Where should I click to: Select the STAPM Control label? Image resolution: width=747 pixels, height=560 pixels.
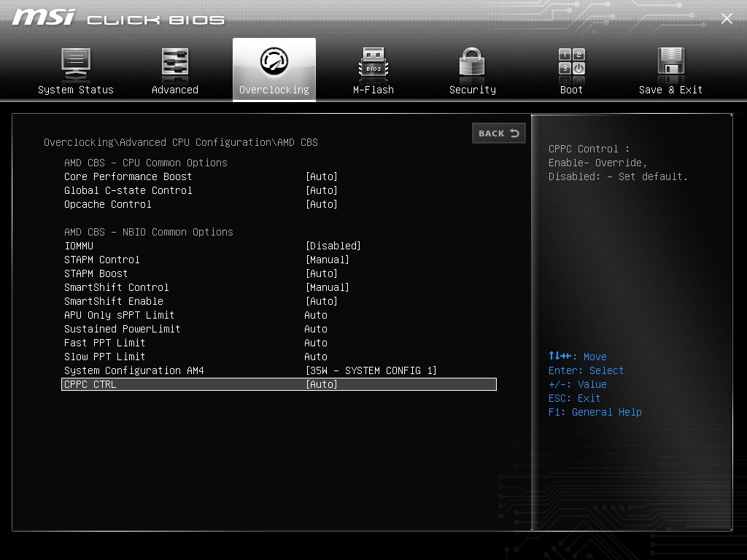pos(102,260)
